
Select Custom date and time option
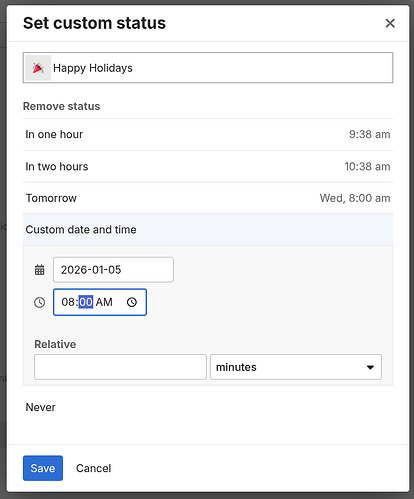coord(208,230)
